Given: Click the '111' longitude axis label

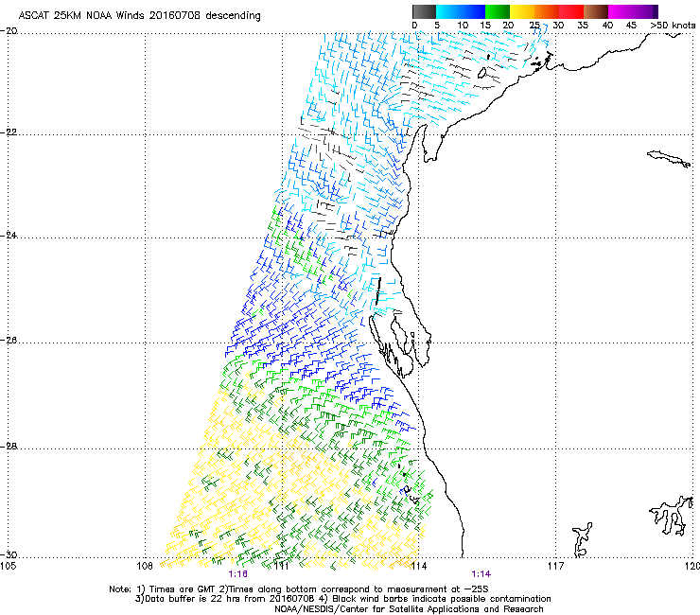Looking at the screenshot, I should (x=281, y=566).
